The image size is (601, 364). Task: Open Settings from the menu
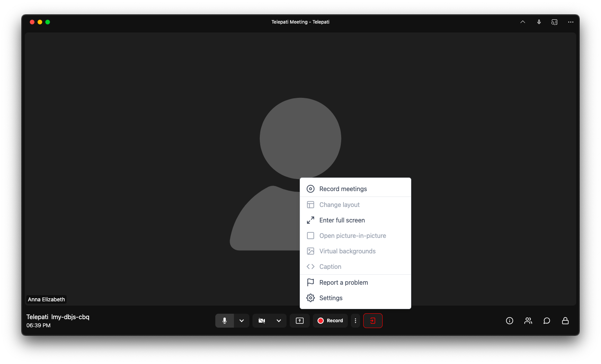tap(331, 298)
